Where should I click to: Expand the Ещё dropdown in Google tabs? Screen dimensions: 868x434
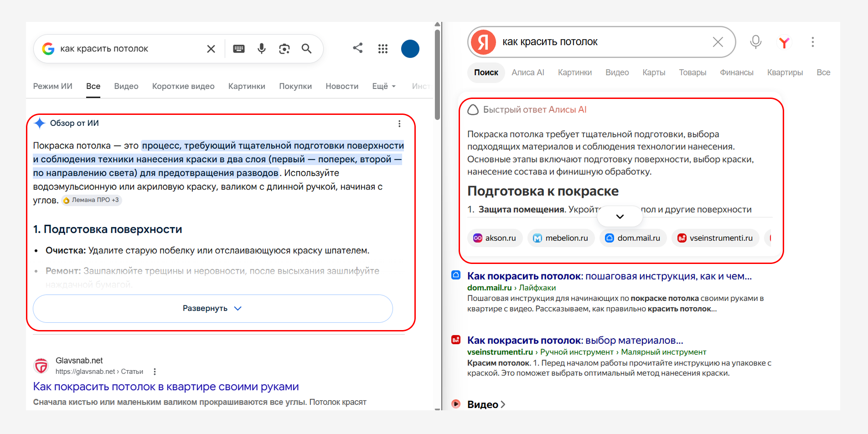384,86
